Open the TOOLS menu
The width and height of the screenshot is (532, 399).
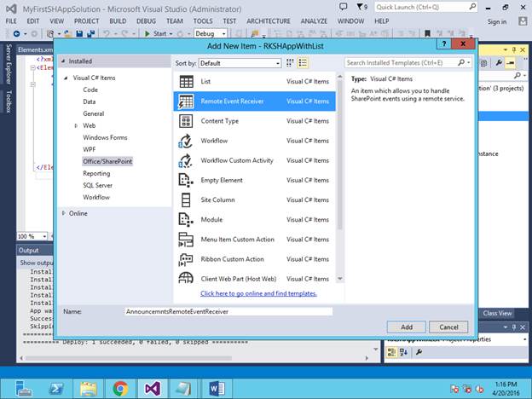pyautogui.click(x=203, y=21)
